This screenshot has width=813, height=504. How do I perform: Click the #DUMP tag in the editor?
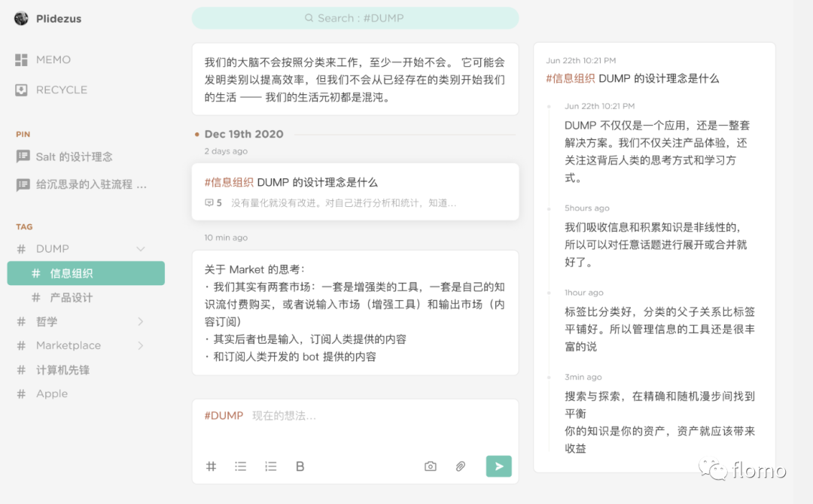tap(224, 415)
